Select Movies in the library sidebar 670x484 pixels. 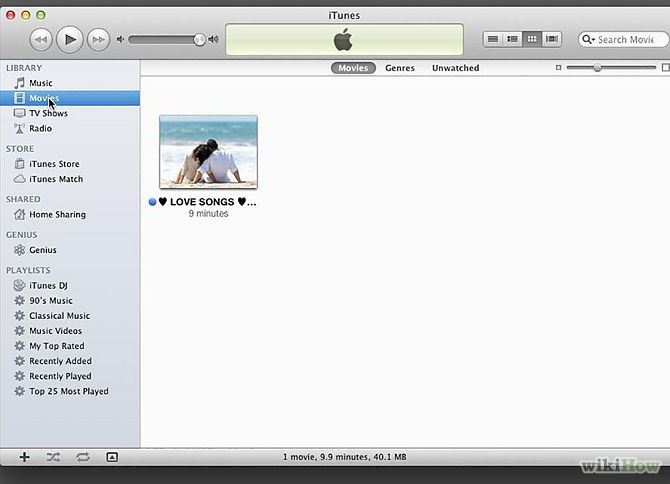click(x=70, y=98)
